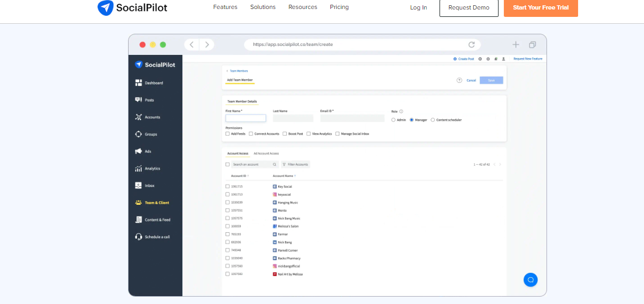Open the Posts sidebar icon

[x=139, y=100]
